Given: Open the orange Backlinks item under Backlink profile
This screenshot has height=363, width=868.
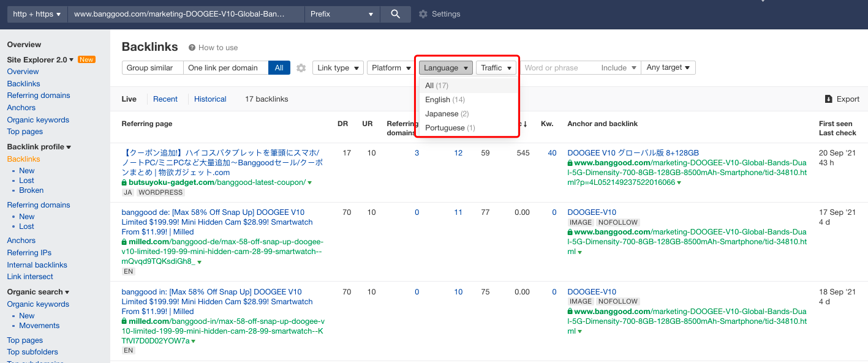Looking at the screenshot, I should (23, 159).
